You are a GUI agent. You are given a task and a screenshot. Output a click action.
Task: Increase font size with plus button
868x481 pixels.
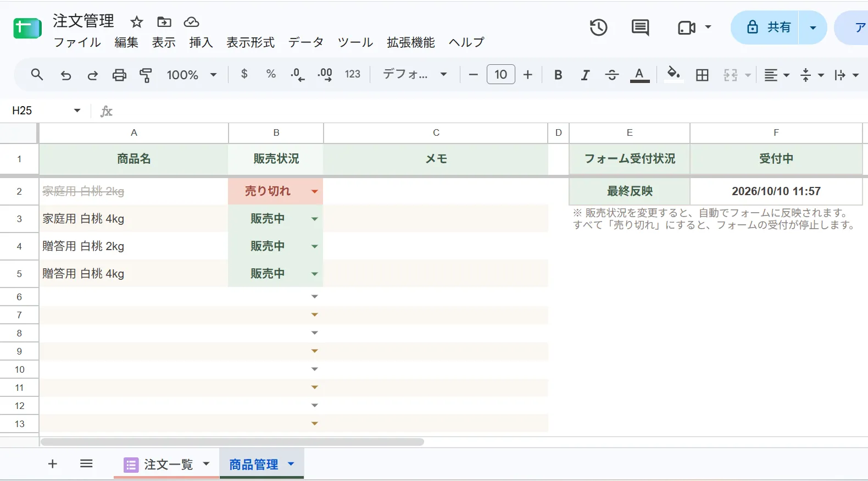(528, 75)
